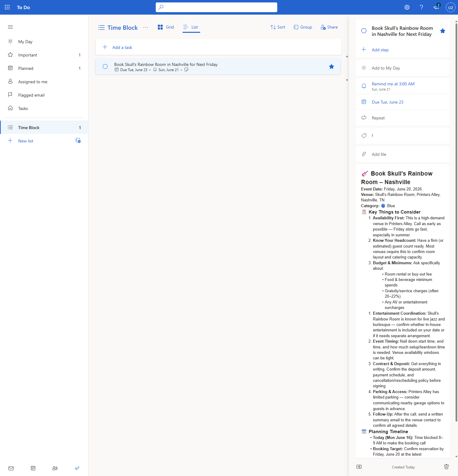458x476 pixels.
Task: Open People app icon at bottom
Action: click(55, 468)
